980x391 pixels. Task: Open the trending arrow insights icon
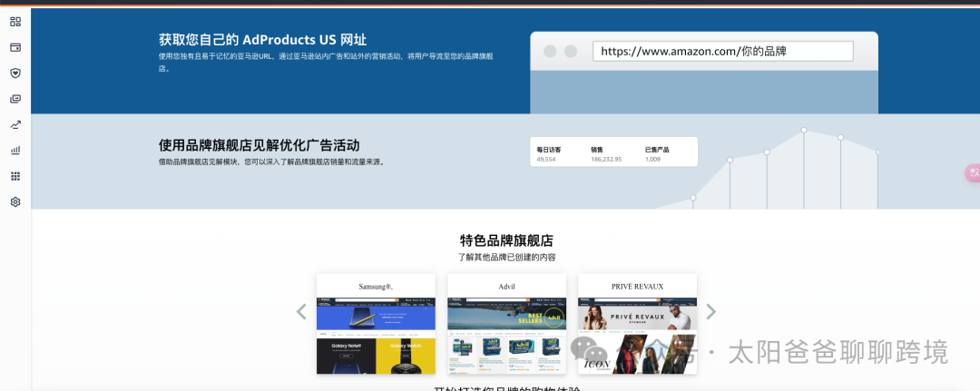coord(15,124)
